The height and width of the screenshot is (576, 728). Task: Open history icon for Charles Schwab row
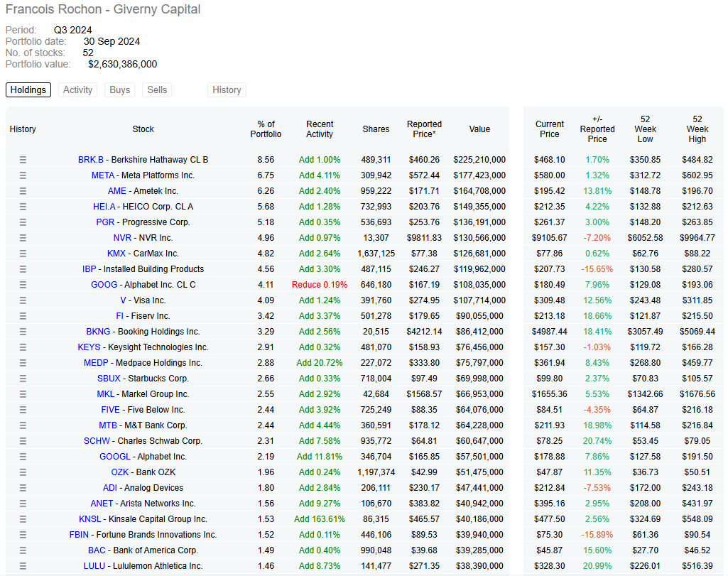(x=23, y=441)
